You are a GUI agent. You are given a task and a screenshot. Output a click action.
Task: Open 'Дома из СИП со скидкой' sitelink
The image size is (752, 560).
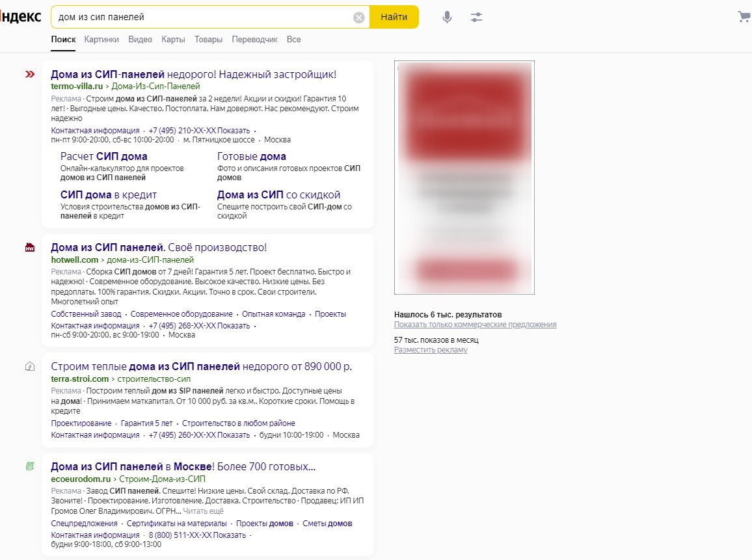click(x=278, y=194)
